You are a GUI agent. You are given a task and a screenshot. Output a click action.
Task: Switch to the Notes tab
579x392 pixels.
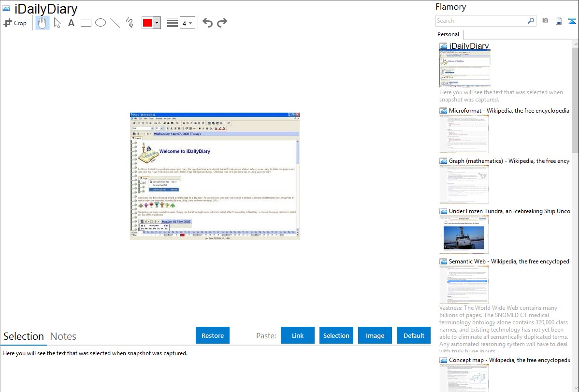(x=63, y=336)
